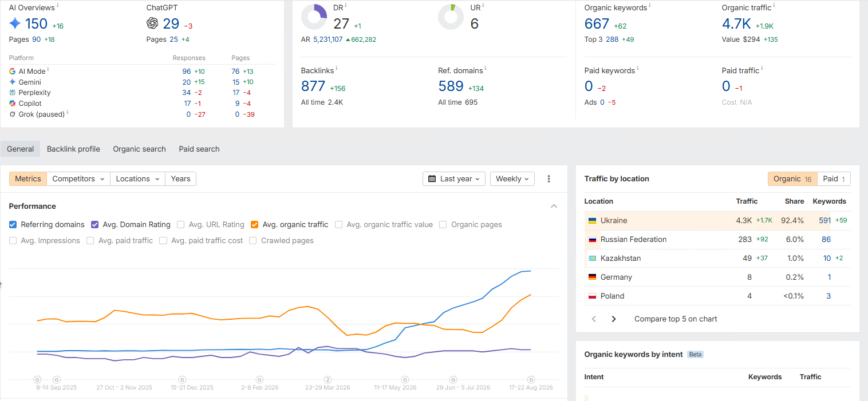Uncheck the Referring domains checkbox
Viewport: 868px width, 401px height.
point(13,225)
